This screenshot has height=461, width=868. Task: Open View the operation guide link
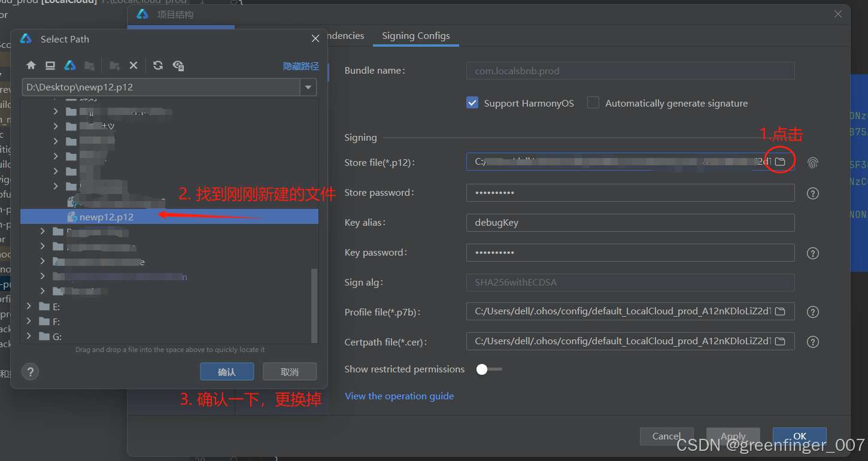[x=399, y=396]
